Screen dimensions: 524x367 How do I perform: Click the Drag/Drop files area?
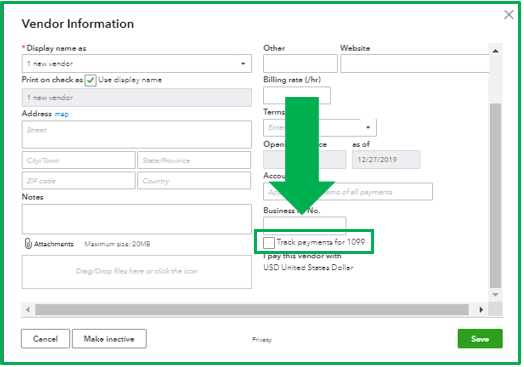pos(137,272)
